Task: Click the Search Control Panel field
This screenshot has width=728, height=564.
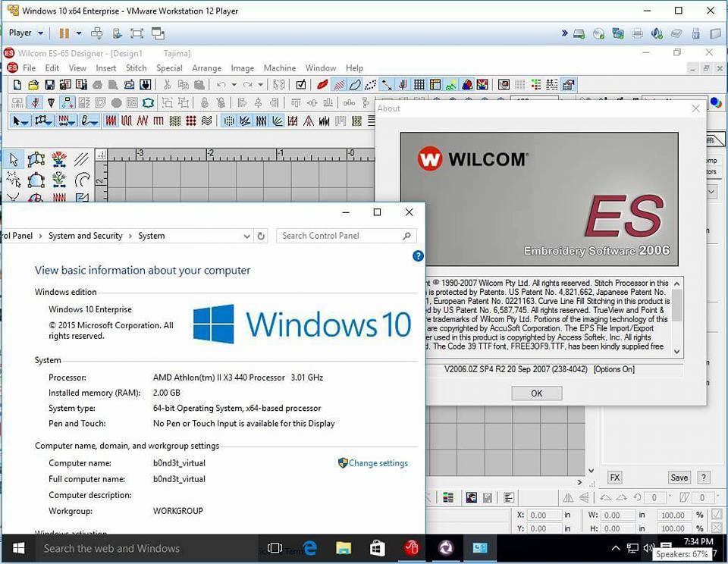Action: pyautogui.click(x=346, y=236)
